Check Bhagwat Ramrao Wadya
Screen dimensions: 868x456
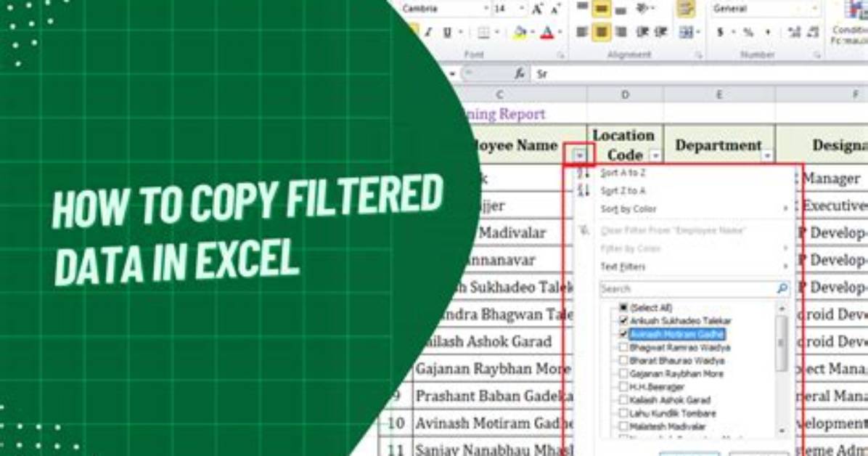[x=623, y=347]
